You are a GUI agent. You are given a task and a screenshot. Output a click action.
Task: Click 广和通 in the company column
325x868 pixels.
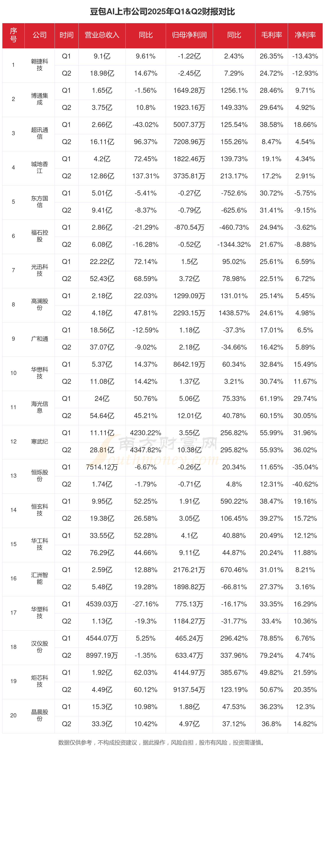click(39, 339)
